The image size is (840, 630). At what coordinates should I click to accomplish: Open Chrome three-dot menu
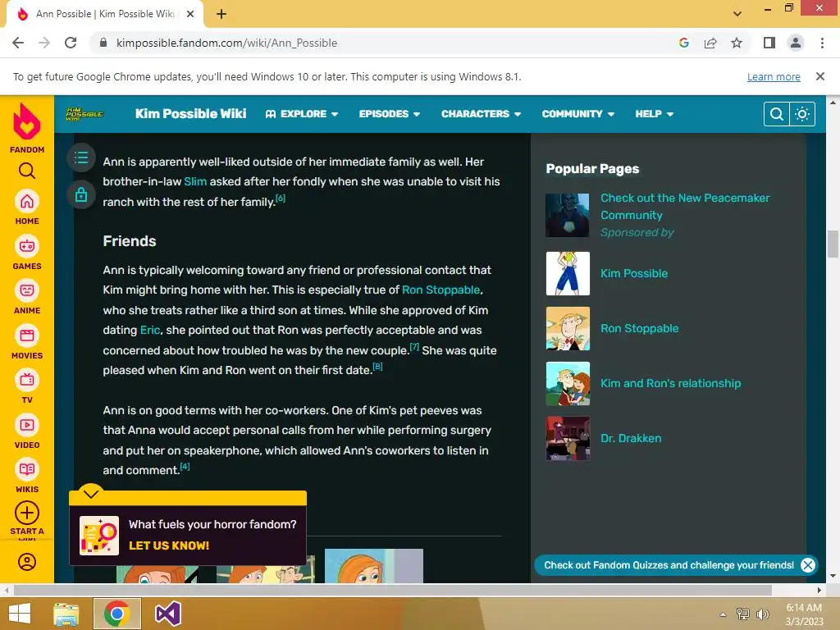822,43
